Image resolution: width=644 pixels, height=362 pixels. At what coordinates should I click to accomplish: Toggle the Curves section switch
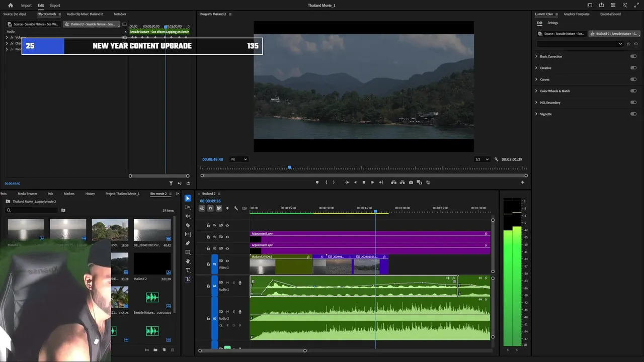633,79
